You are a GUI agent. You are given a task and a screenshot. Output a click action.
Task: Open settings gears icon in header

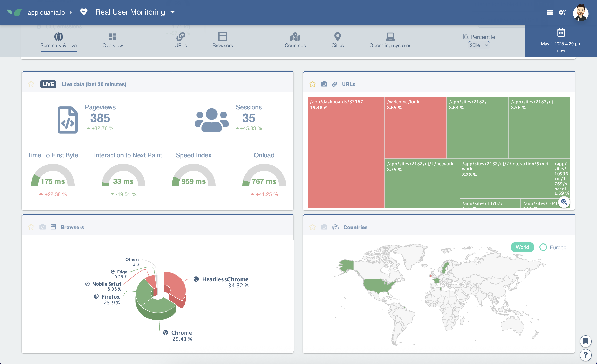(562, 12)
